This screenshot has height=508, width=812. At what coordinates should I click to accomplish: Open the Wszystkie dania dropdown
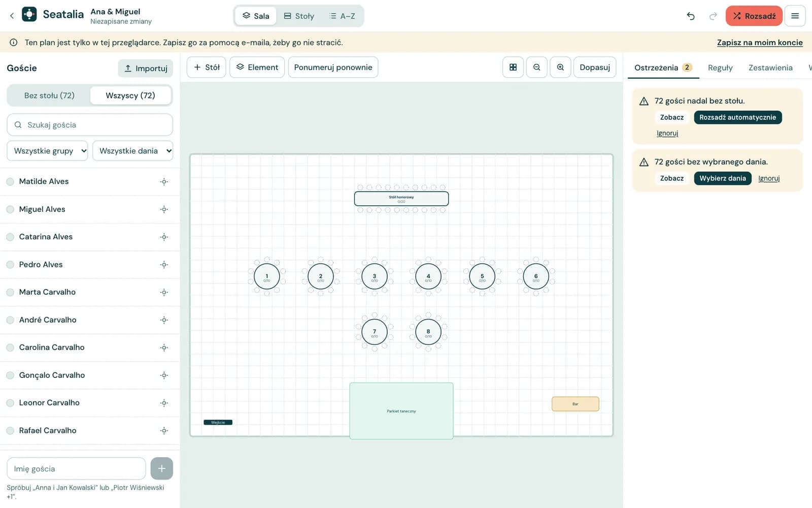point(132,151)
